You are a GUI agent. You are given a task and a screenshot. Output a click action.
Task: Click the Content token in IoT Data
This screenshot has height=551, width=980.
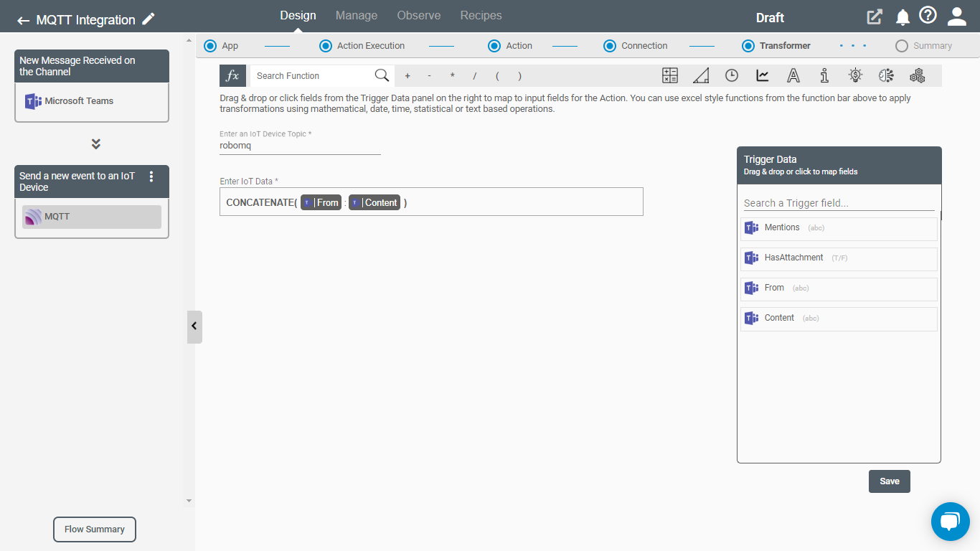tap(374, 203)
